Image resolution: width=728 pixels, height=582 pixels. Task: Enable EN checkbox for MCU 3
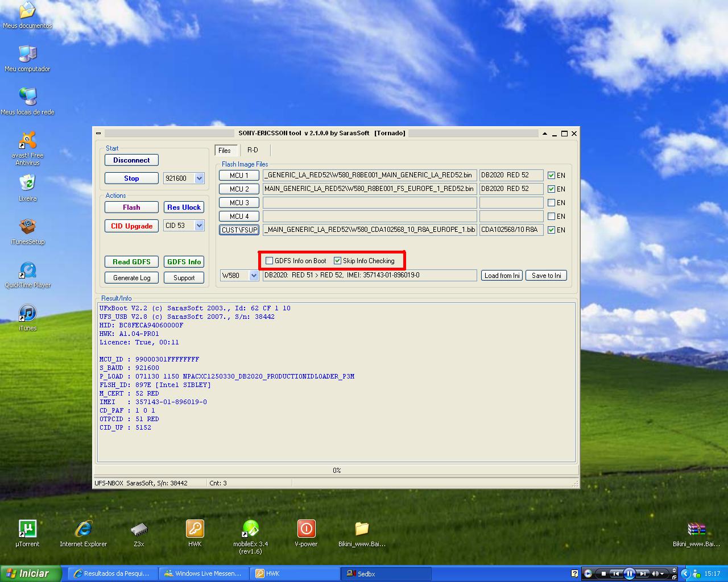551,203
